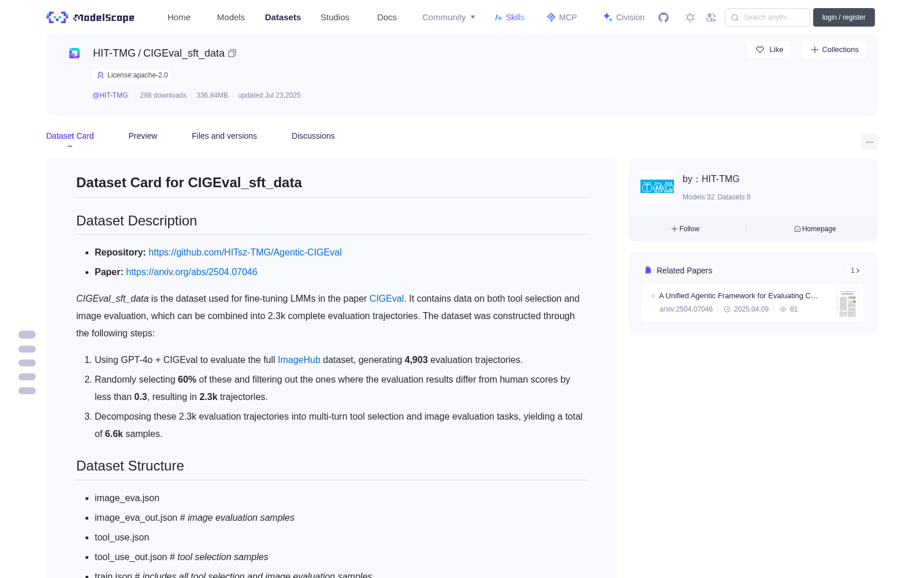Click the 'Datasets 8' count text
Viewport: 924px width, 578px height.
tap(734, 197)
